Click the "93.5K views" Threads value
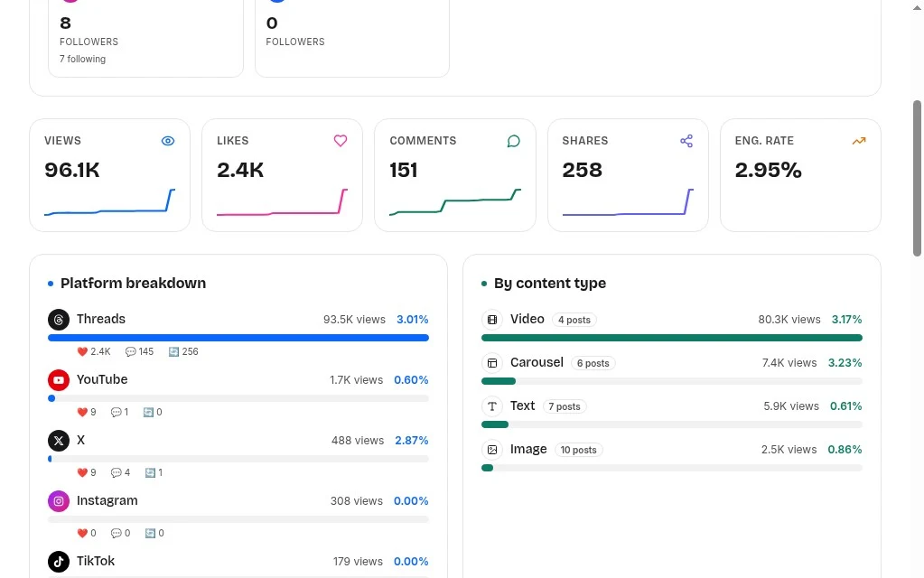This screenshot has height=578, width=924. click(x=354, y=320)
